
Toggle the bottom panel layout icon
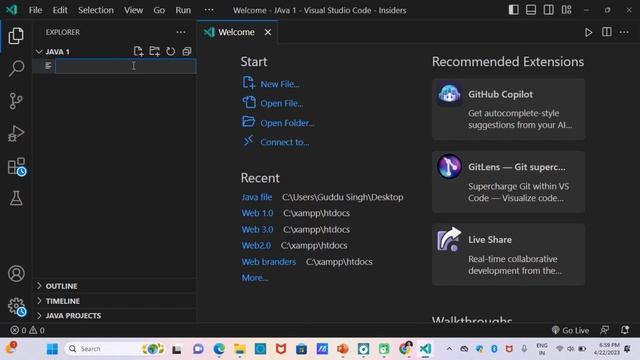pos(531,10)
